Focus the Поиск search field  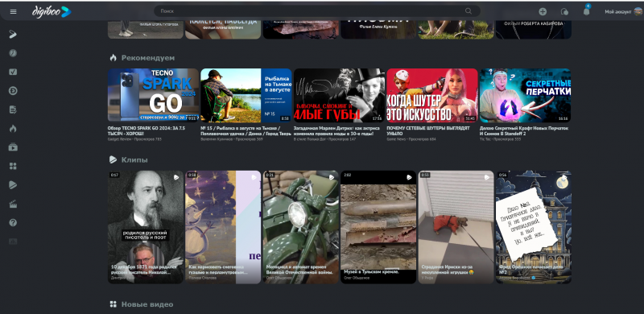tap(317, 11)
